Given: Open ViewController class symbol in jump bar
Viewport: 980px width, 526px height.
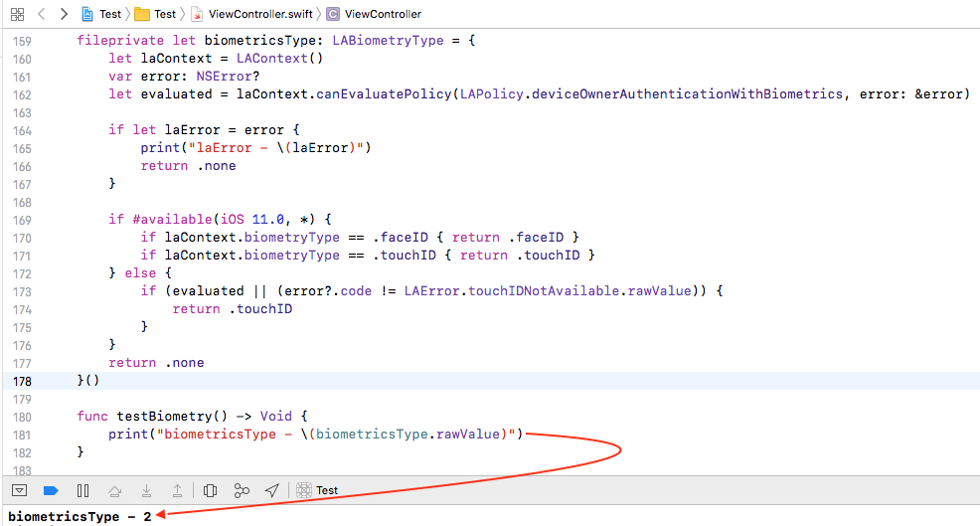Looking at the screenshot, I should click(375, 14).
